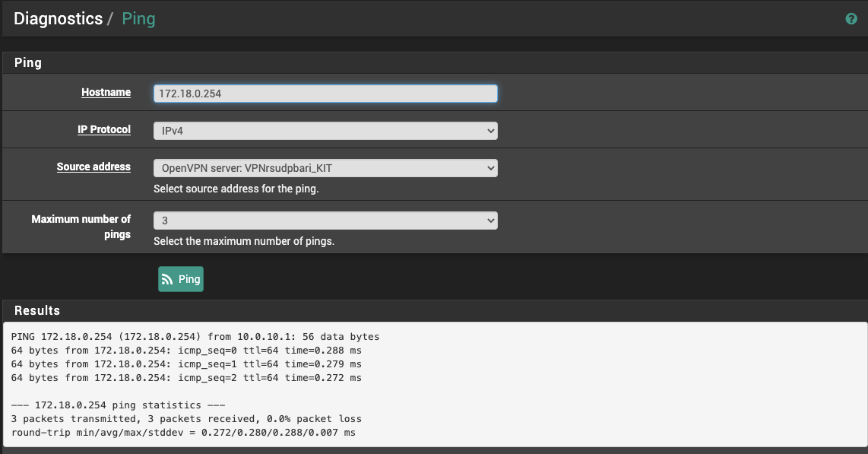Open the IP Protocol dropdown
The height and width of the screenshot is (454, 868).
pos(325,131)
